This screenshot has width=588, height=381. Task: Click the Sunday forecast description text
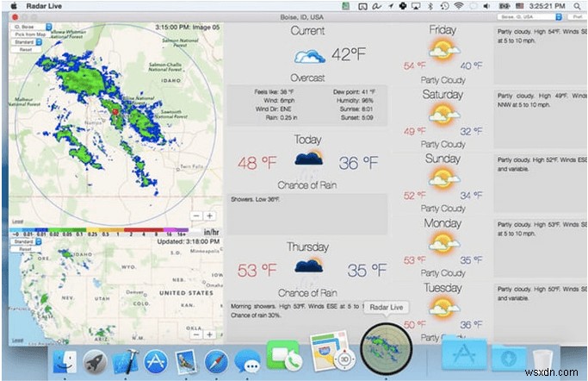[x=542, y=165]
